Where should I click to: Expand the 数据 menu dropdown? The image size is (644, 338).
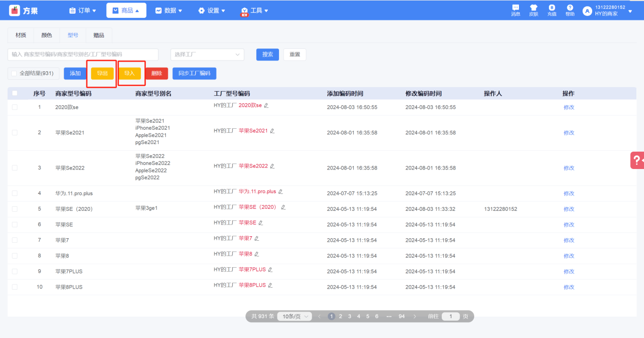click(x=169, y=10)
